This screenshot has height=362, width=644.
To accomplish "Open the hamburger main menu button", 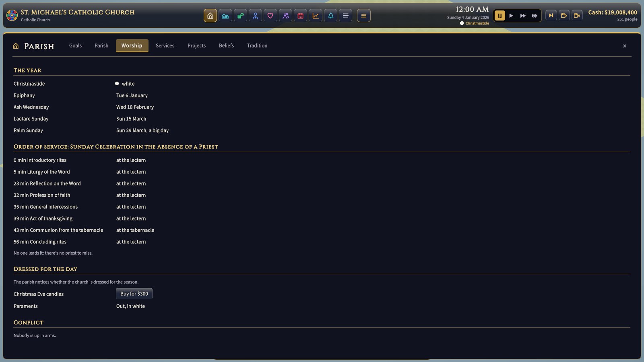I will (x=364, y=16).
